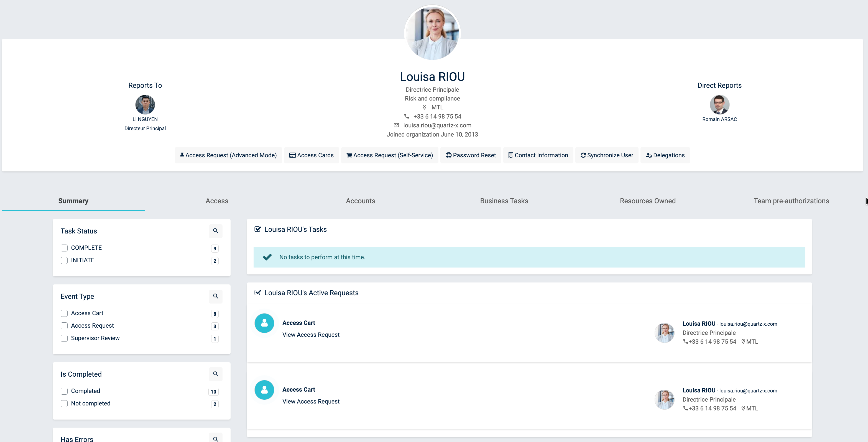Click the Has Errors search icon
The height and width of the screenshot is (442, 868).
(216, 438)
